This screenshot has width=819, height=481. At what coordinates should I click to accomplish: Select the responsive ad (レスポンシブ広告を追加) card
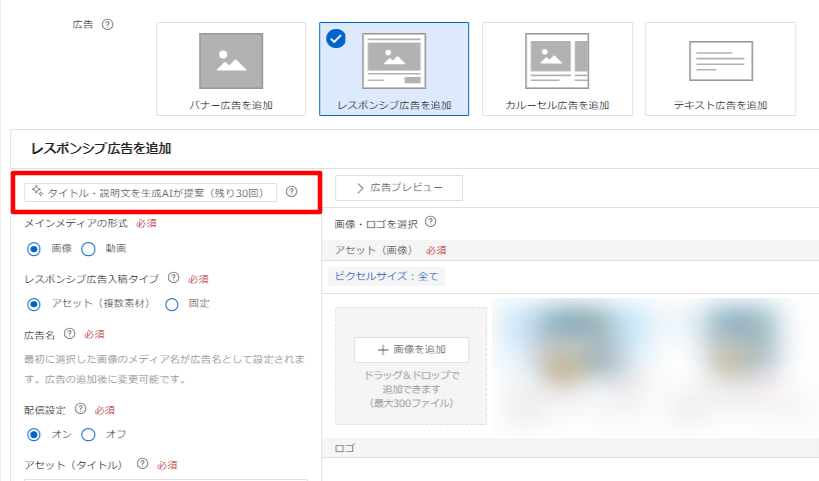click(393, 68)
